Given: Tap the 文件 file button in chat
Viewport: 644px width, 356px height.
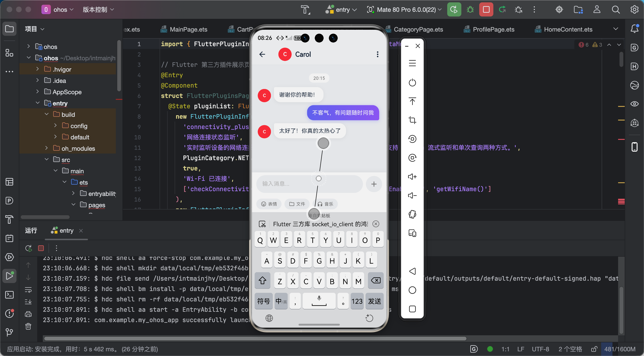Looking at the screenshot, I should [x=297, y=204].
